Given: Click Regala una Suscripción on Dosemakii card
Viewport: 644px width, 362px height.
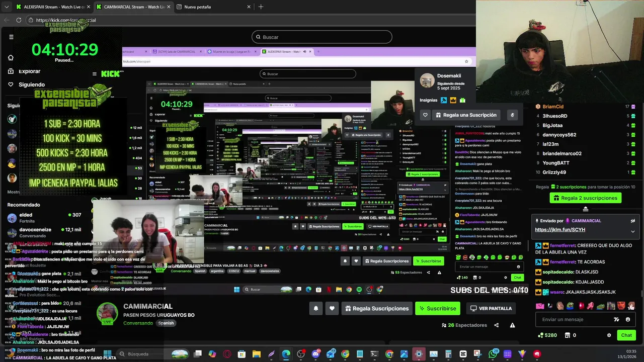Looking at the screenshot, I should [x=465, y=115].
